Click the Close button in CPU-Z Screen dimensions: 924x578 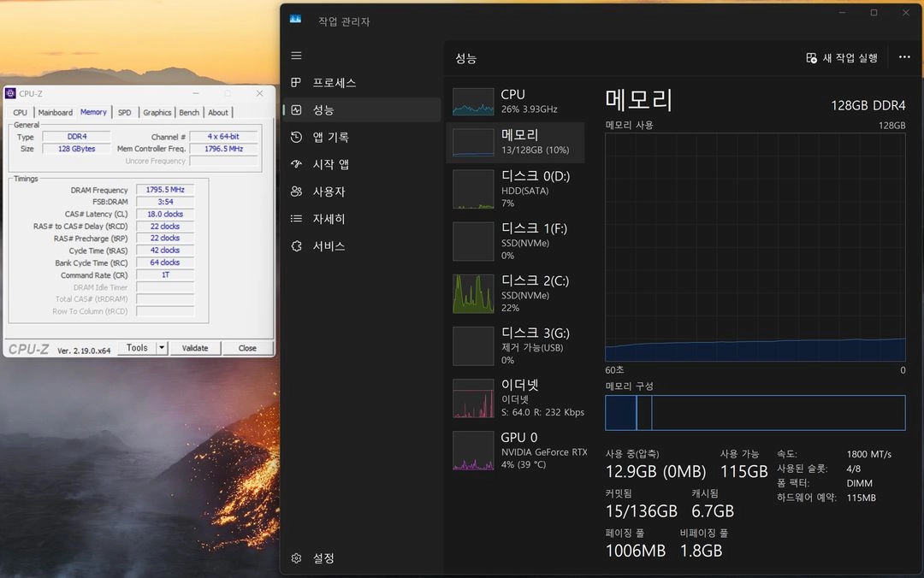pos(247,348)
